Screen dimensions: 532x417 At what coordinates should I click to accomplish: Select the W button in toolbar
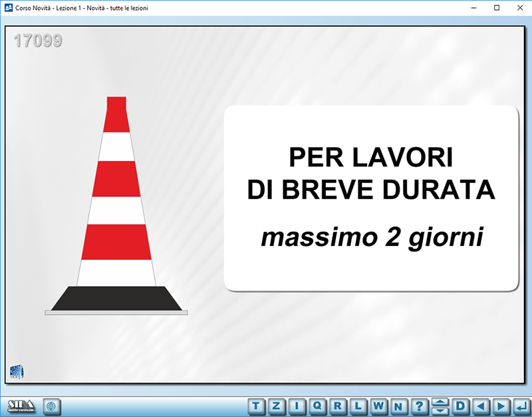pyautogui.click(x=378, y=406)
